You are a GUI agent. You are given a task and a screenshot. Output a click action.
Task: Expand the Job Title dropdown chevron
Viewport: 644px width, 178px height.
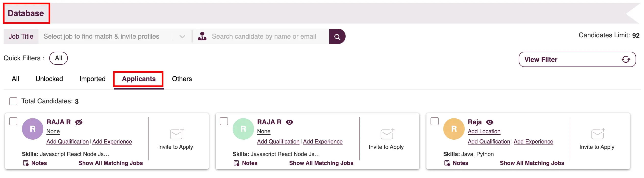[182, 37]
